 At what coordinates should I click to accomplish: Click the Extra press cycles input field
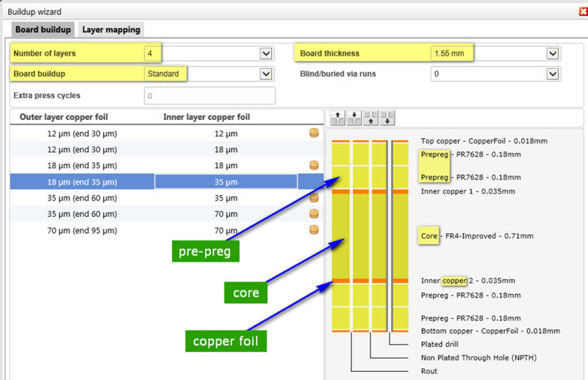pyautogui.click(x=209, y=96)
